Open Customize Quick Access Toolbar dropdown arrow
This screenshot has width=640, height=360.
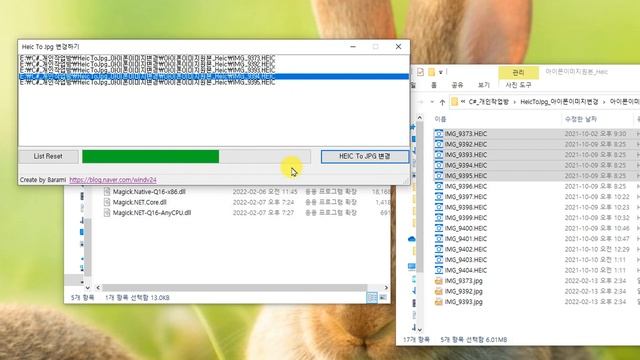441,73
